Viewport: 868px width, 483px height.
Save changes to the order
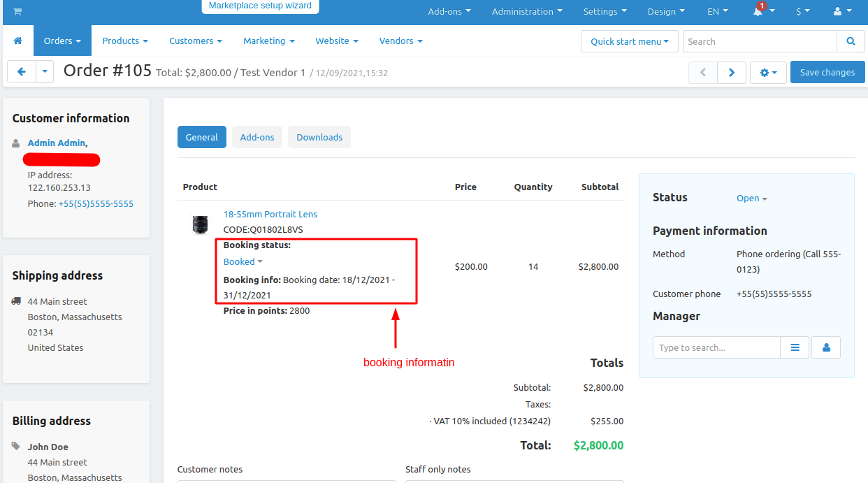[x=827, y=73]
